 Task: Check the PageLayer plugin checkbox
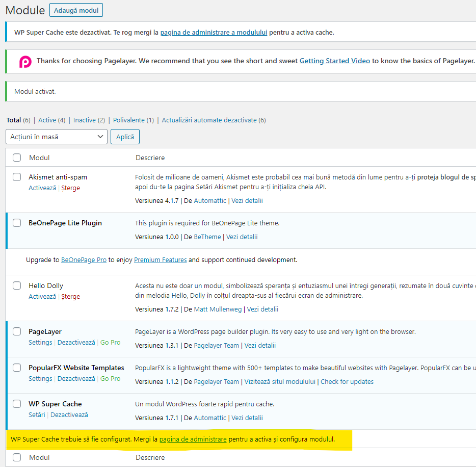17,331
